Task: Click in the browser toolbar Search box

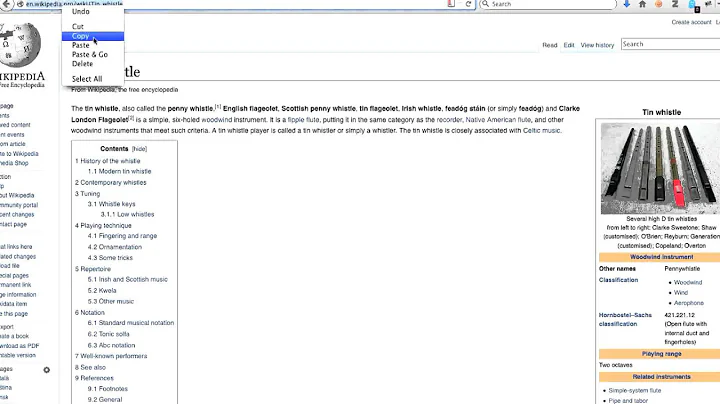Action: click(548, 4)
